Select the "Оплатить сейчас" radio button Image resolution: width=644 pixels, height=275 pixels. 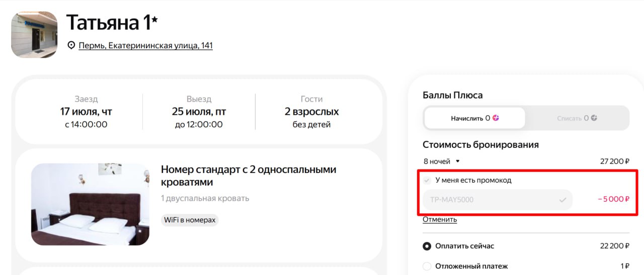tap(427, 246)
